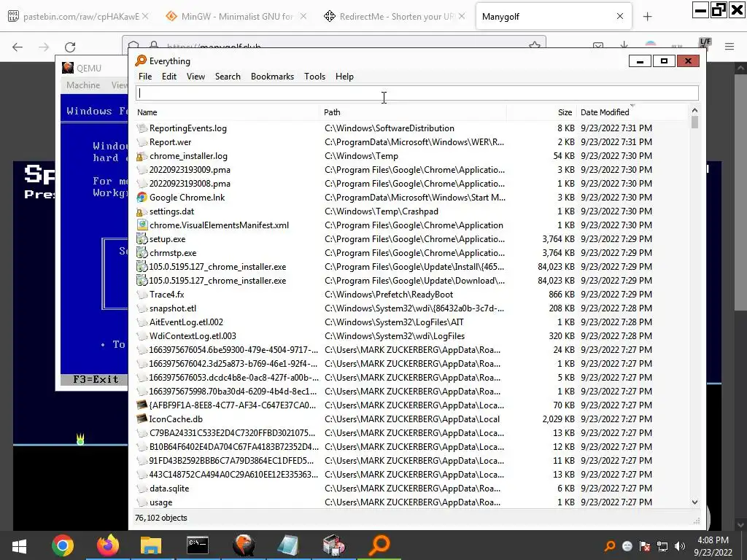
Task: Select the AitEventLog.etl.002 file row
Action: [x=394, y=322]
